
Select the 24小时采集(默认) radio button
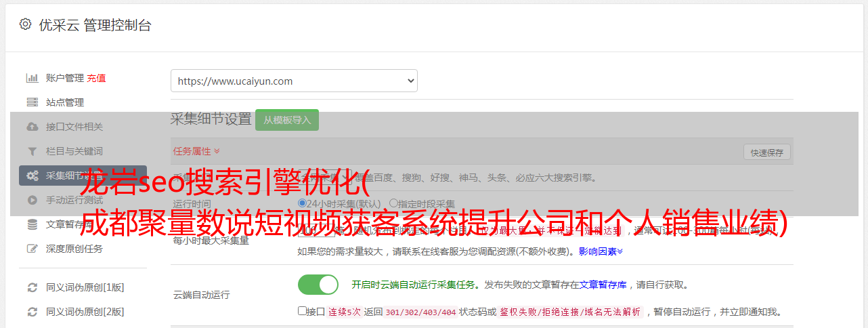coord(302,203)
